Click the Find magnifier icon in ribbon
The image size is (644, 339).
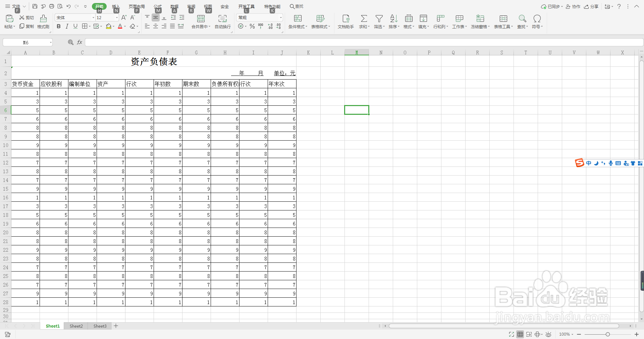click(522, 18)
